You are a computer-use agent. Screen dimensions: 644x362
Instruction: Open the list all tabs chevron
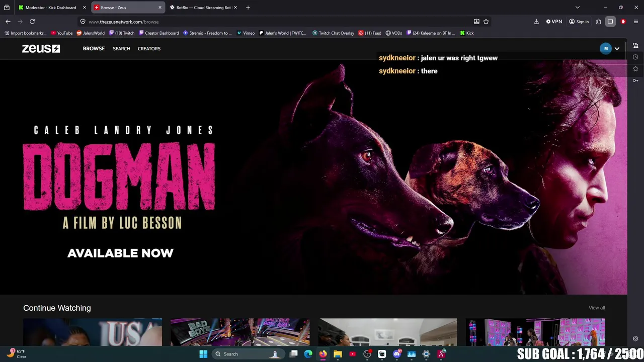point(578,8)
